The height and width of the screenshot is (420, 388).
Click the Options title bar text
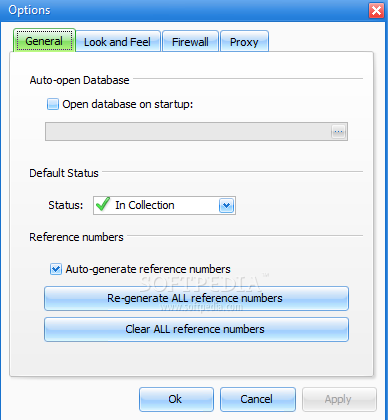pyautogui.click(x=29, y=10)
